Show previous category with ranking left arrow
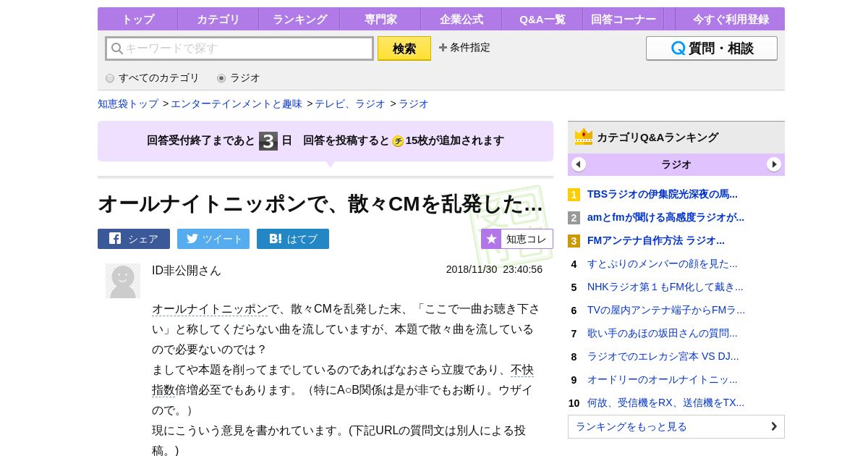 [x=579, y=164]
